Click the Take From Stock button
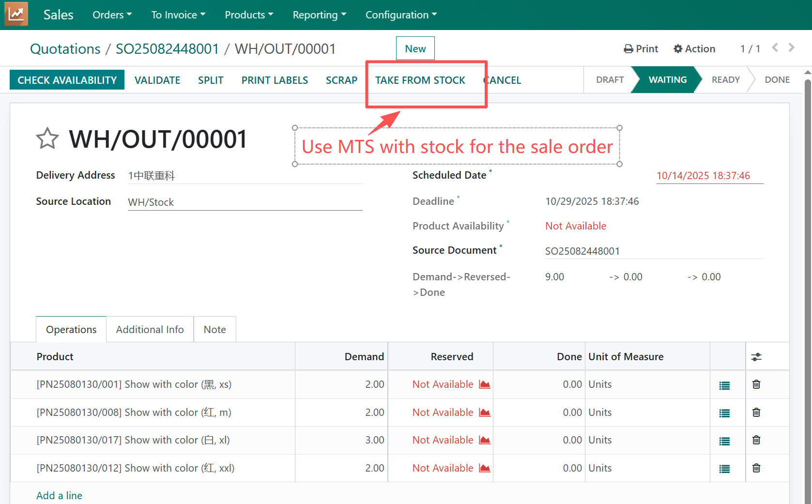 (420, 80)
